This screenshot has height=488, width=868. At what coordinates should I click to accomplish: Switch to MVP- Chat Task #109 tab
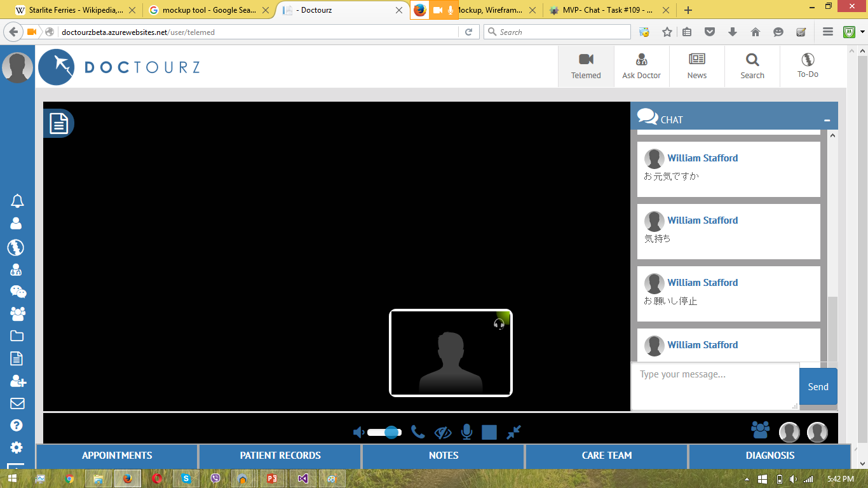click(610, 10)
